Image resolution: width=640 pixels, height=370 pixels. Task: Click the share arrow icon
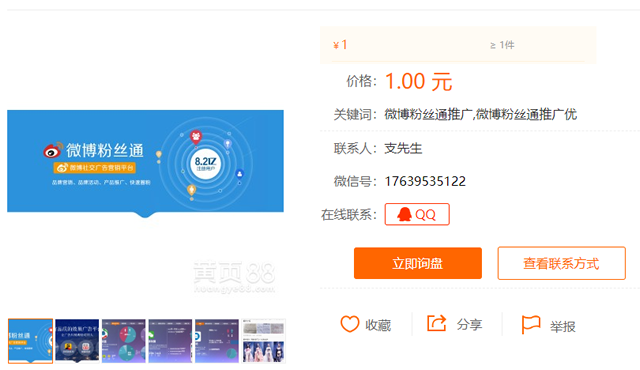coord(436,323)
